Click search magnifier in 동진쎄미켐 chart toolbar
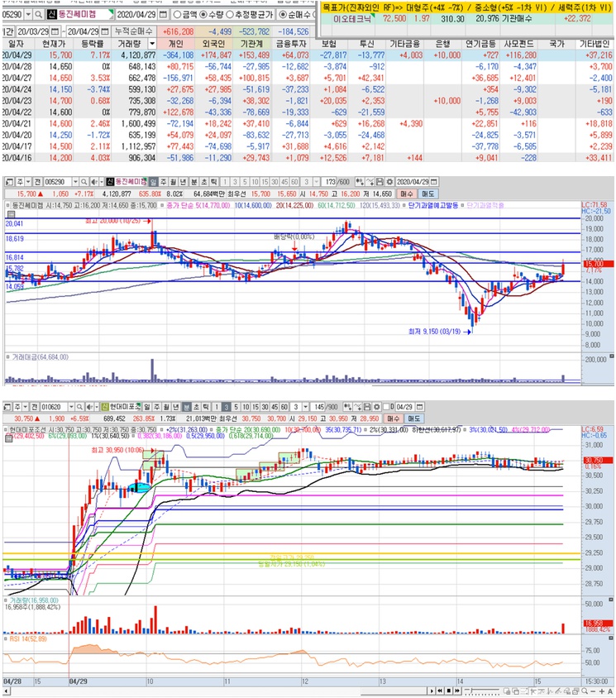The image size is (616, 698). pos(84,182)
